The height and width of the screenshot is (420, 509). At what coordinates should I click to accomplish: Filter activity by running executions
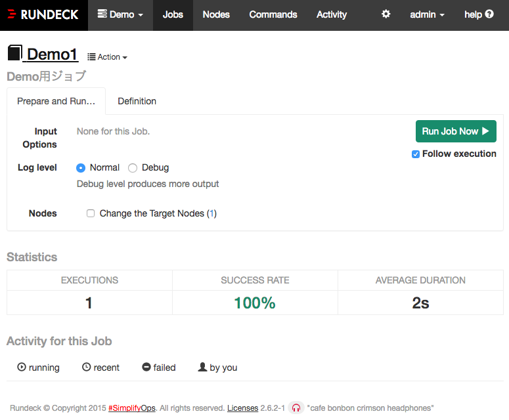click(38, 367)
